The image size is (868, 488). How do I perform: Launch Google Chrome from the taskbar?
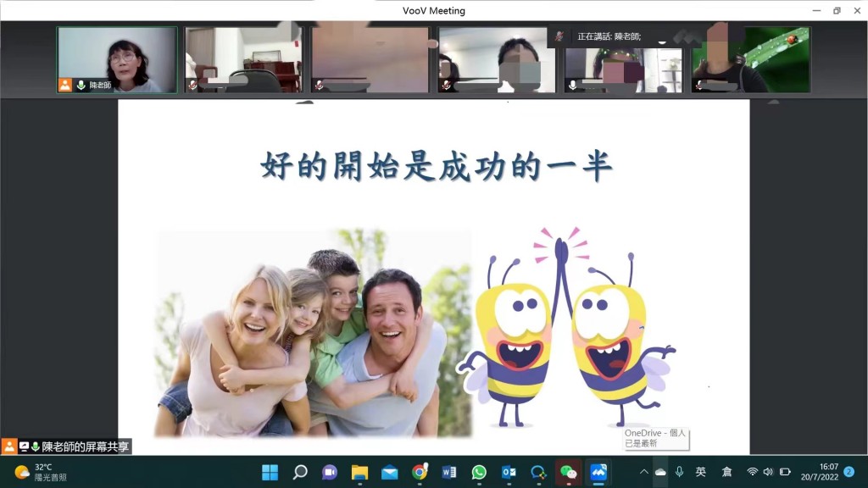click(420, 472)
